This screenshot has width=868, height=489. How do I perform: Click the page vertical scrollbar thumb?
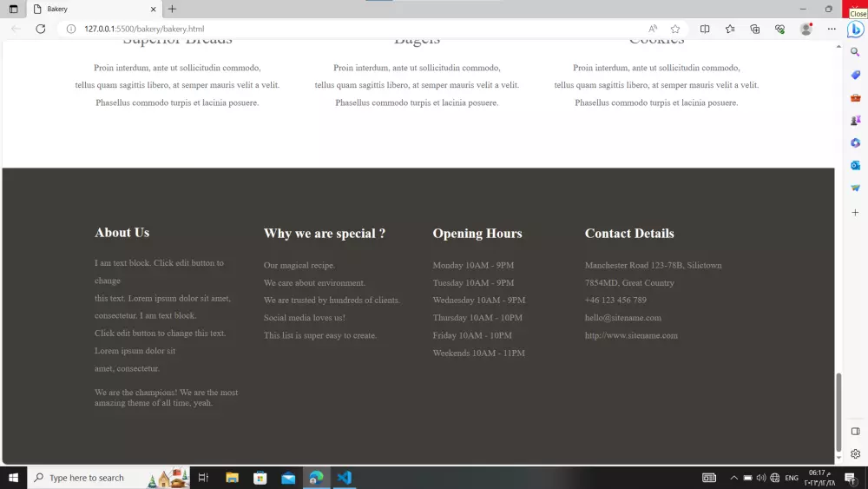pos(838,413)
